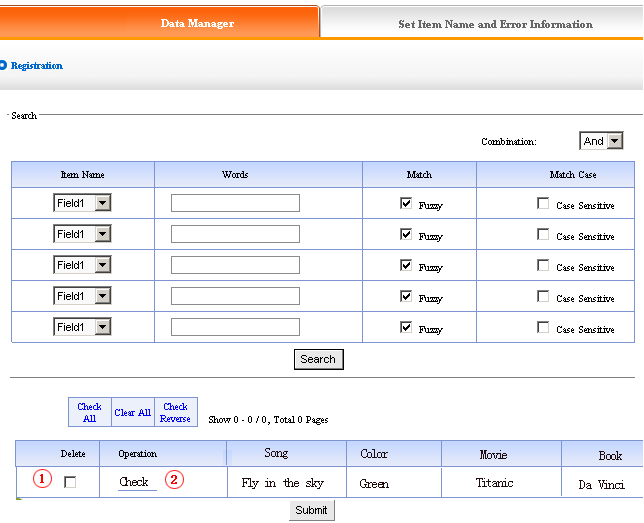
Task: Focus the fifth row Words input field
Action: point(235,327)
